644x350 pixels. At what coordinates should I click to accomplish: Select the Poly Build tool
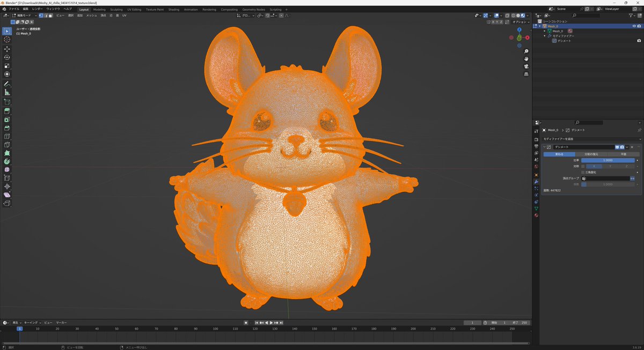pos(7,153)
